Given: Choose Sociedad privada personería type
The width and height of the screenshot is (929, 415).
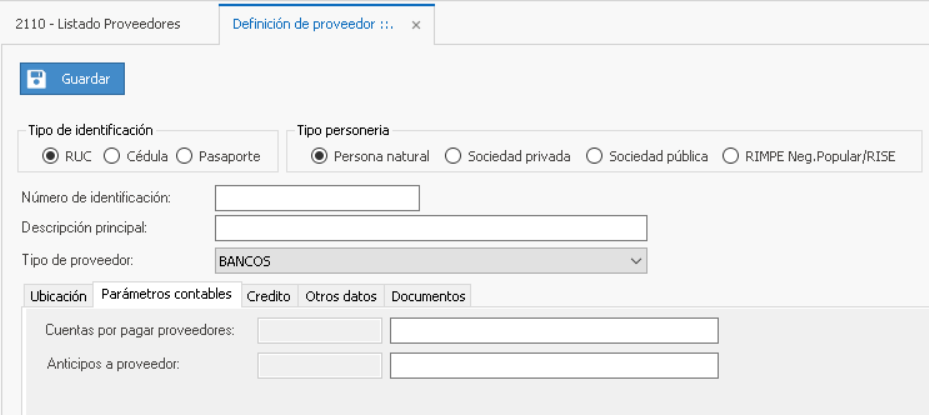Looking at the screenshot, I should (x=453, y=156).
